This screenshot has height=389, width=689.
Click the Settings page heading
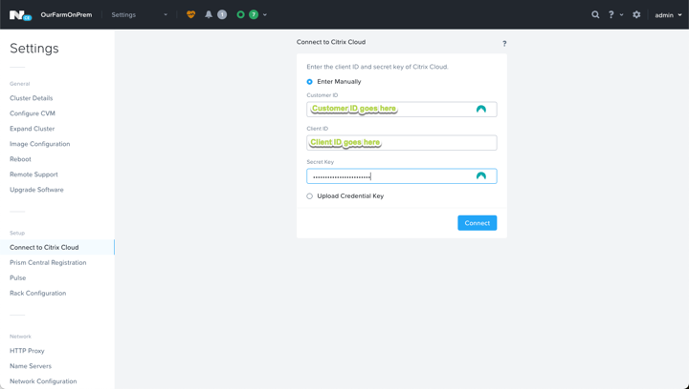tap(34, 48)
